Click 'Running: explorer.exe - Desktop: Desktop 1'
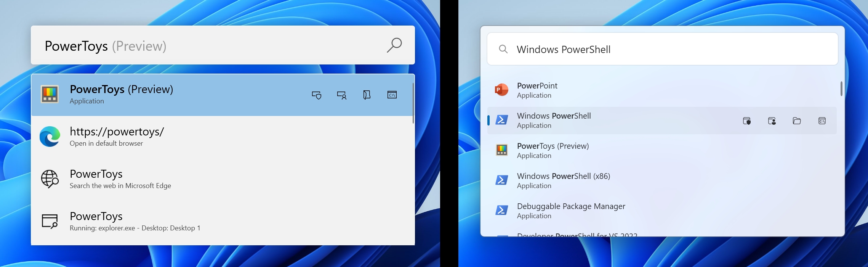 click(135, 228)
